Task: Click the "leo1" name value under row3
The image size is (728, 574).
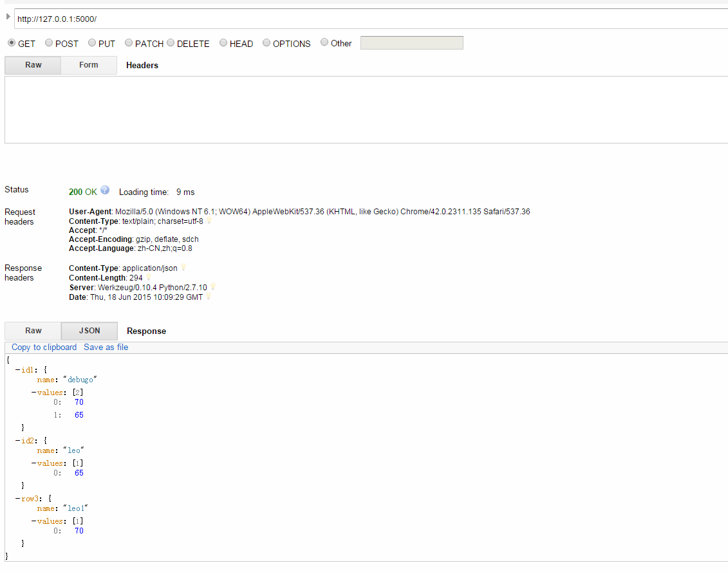Action: tap(75, 508)
